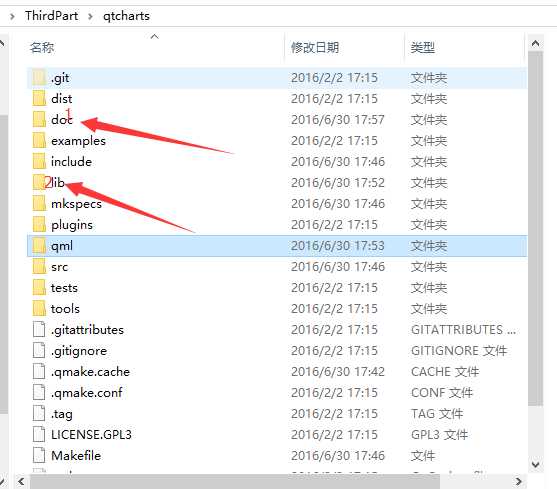Click type TAG 文件 cell

pyautogui.click(x=437, y=413)
